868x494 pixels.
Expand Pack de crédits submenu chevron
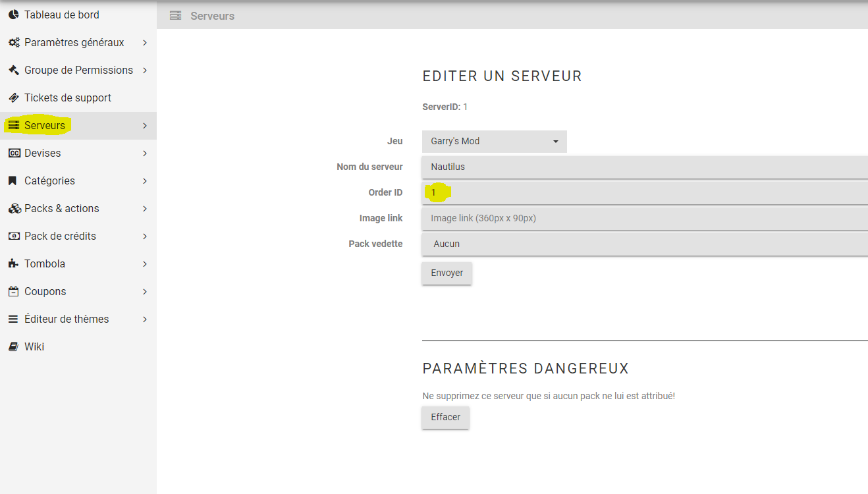pos(145,236)
